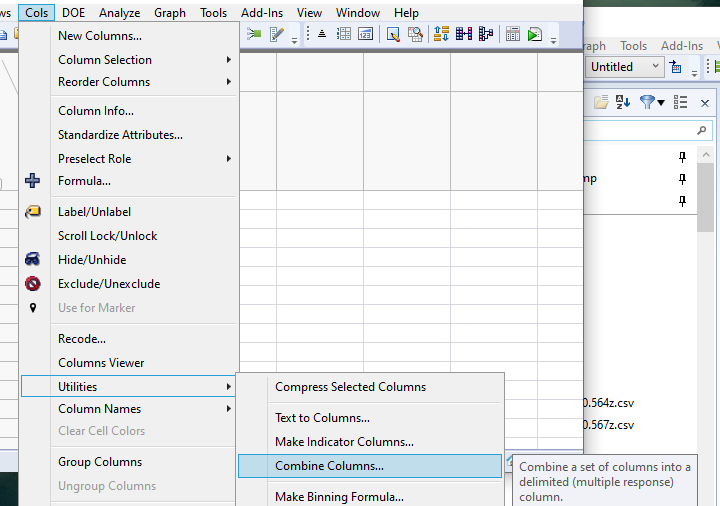
Task: Click the yellow tag Label/Unlabel icon
Action: click(33, 212)
